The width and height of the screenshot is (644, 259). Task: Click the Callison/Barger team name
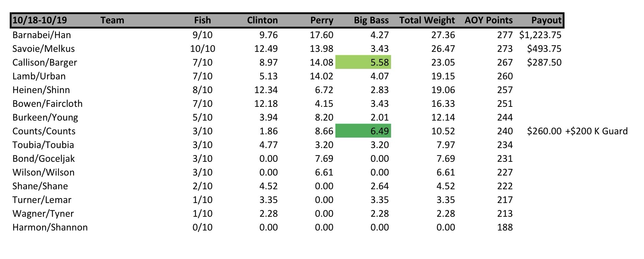coord(45,62)
